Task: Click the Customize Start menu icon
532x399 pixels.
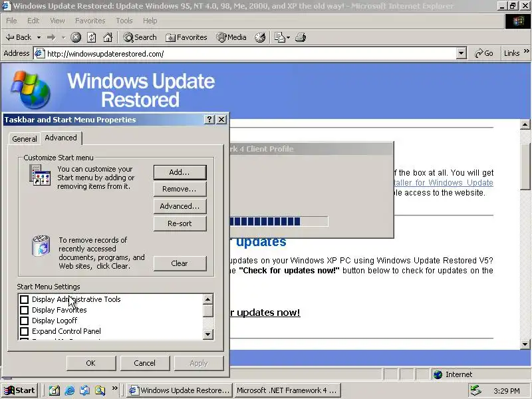Action: (x=40, y=175)
